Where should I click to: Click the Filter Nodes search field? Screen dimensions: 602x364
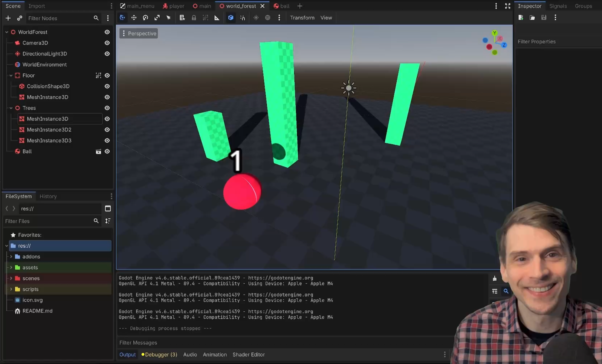59,18
